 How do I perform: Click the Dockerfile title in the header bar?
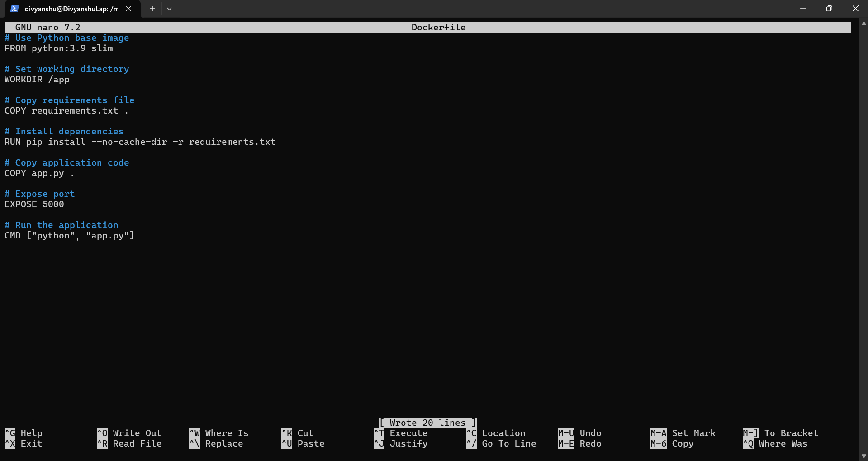tap(438, 27)
